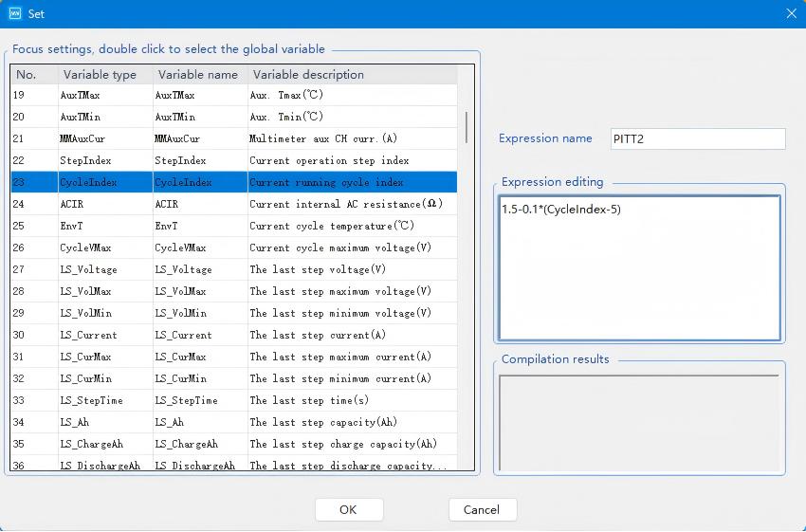This screenshot has width=806, height=532.
Task: Click description 'The last step maximum current(A)'
Action: (340, 357)
